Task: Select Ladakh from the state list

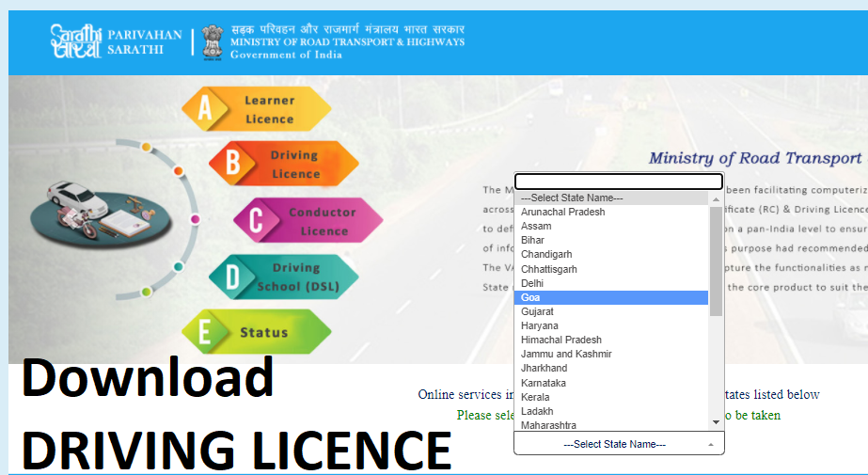Action: tap(611, 411)
